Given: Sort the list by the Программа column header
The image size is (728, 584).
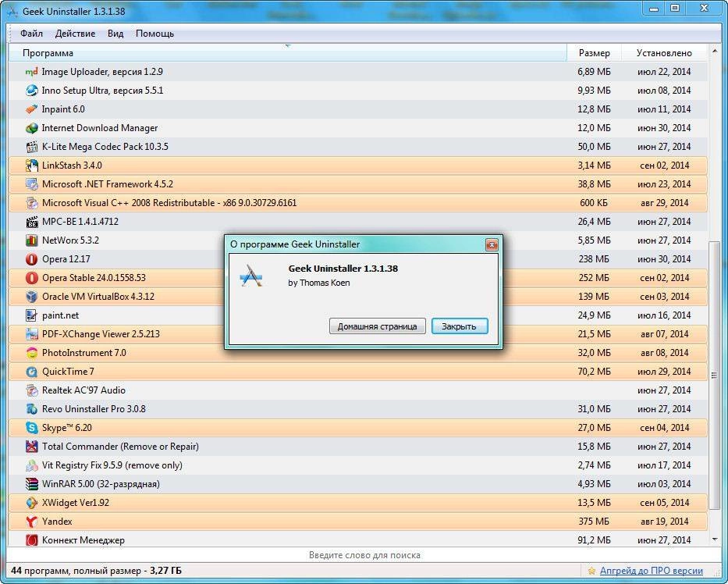Looking at the screenshot, I should click(x=288, y=53).
